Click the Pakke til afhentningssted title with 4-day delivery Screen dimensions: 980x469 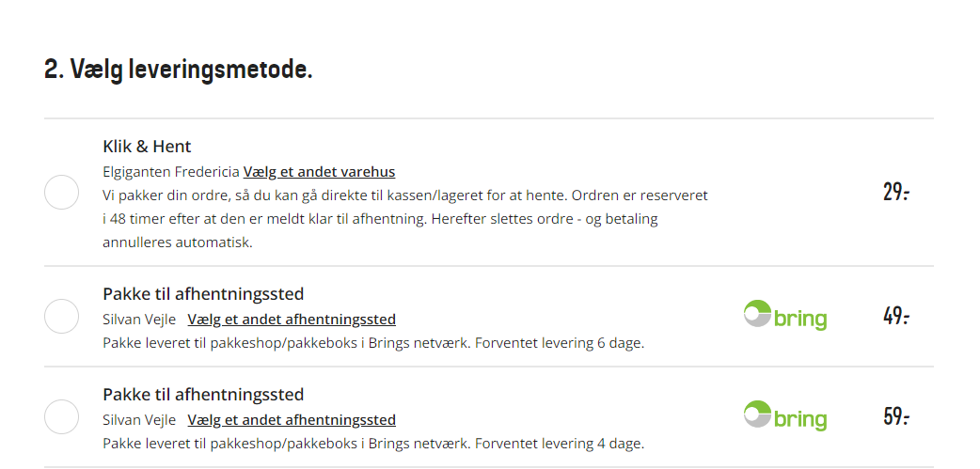(203, 395)
